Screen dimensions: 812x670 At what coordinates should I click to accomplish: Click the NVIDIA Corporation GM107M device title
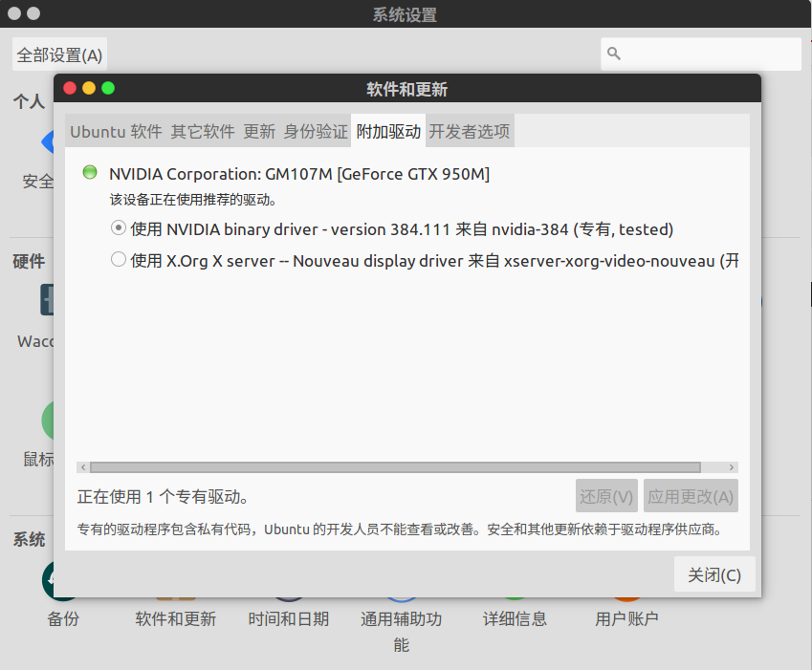pos(299,174)
